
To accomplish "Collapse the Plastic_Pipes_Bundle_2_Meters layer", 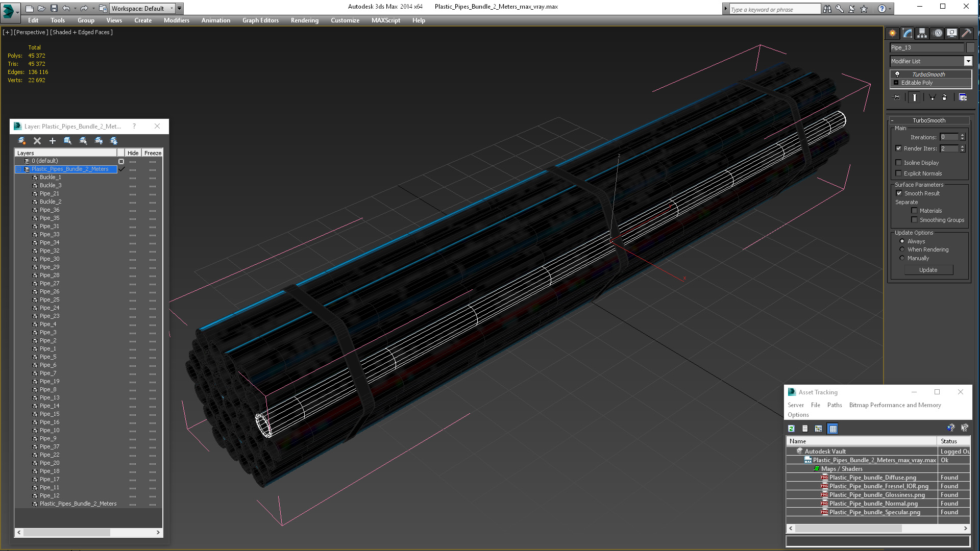I will click(19, 169).
